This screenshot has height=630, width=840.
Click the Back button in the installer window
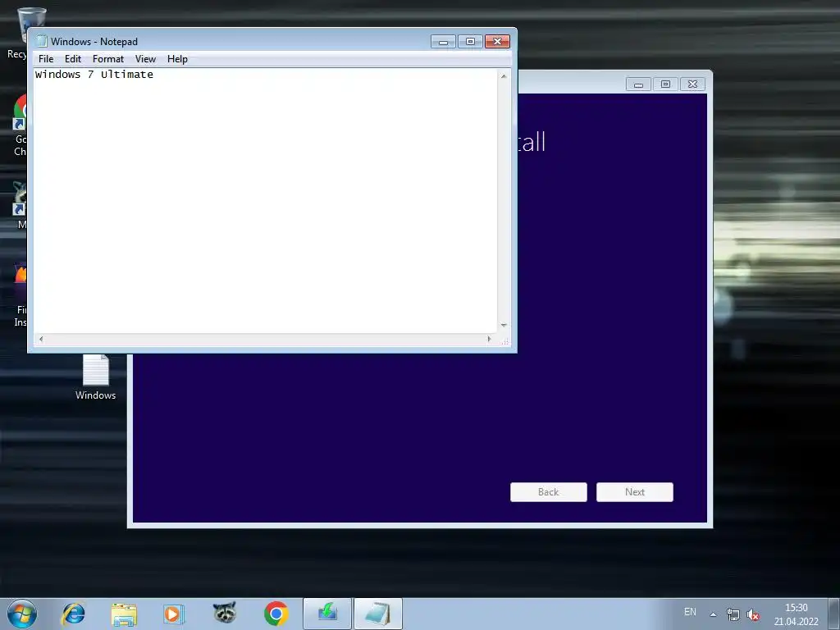pos(549,492)
